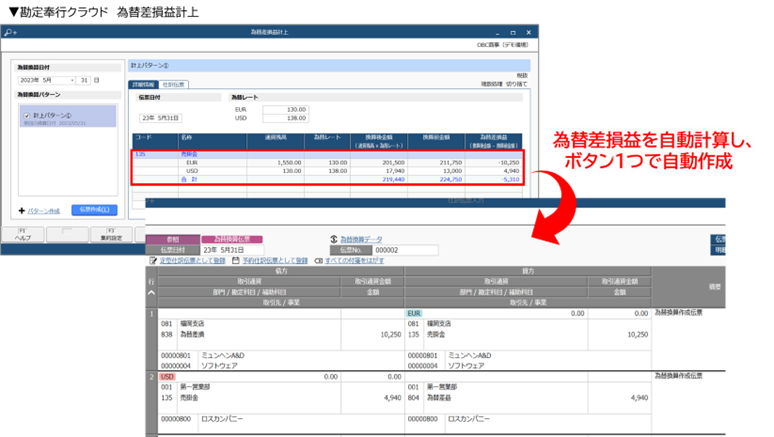Click row 1 摘要 text 為替換算作成伝票
774x437 pixels.
coord(678,313)
